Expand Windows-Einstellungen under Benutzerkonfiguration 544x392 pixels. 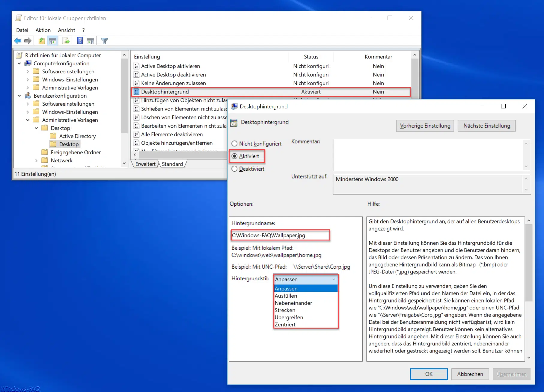[x=28, y=112]
